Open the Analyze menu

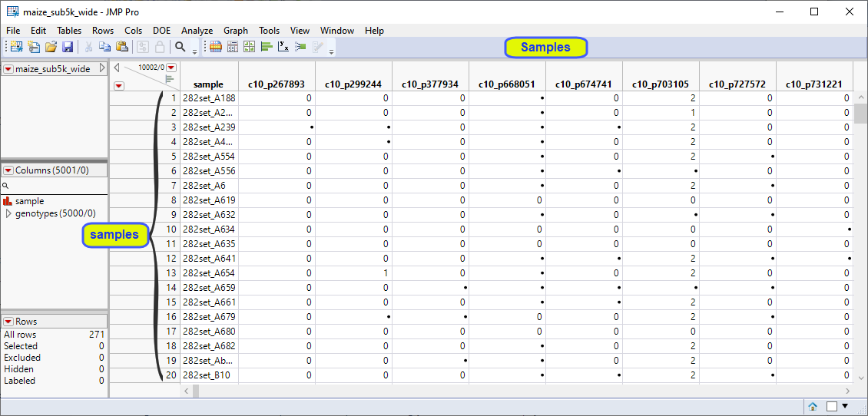tap(197, 31)
